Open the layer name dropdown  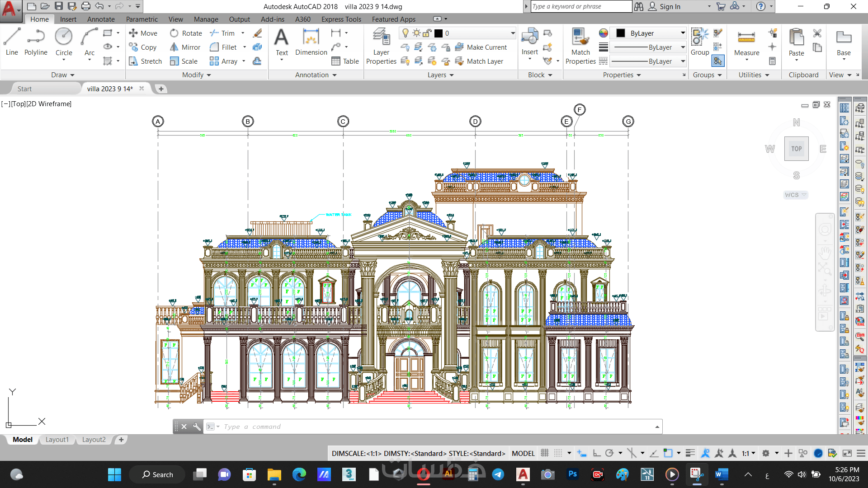click(513, 33)
